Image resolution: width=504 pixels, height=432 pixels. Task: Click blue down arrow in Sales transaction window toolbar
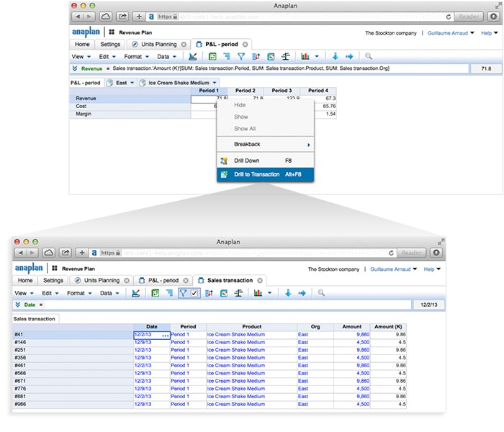[288, 293]
